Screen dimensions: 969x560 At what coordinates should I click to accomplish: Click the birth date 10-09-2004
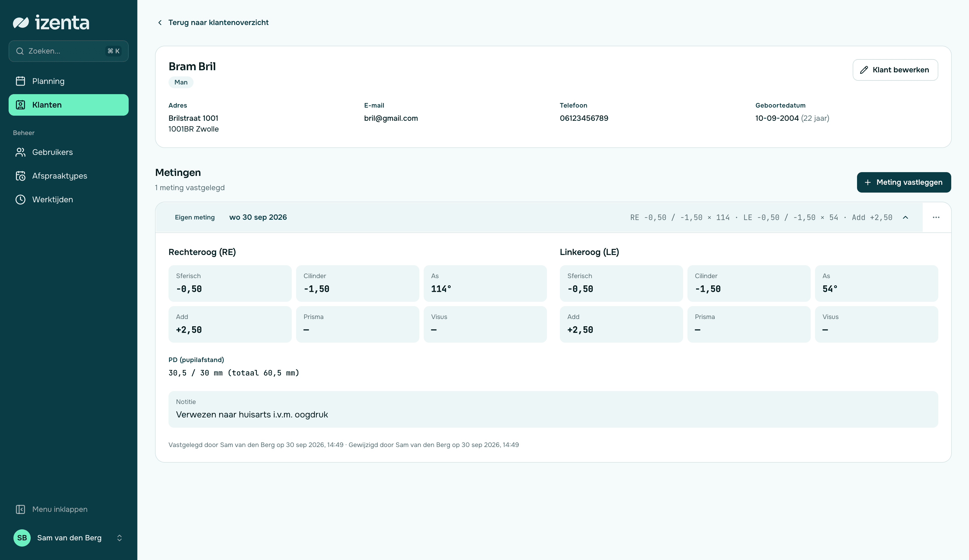point(777,118)
